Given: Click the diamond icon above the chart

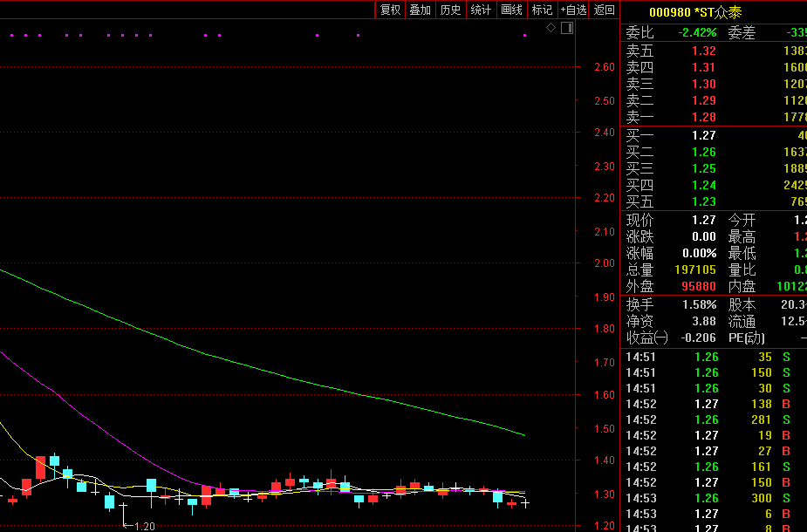Looking at the screenshot, I should [551, 28].
